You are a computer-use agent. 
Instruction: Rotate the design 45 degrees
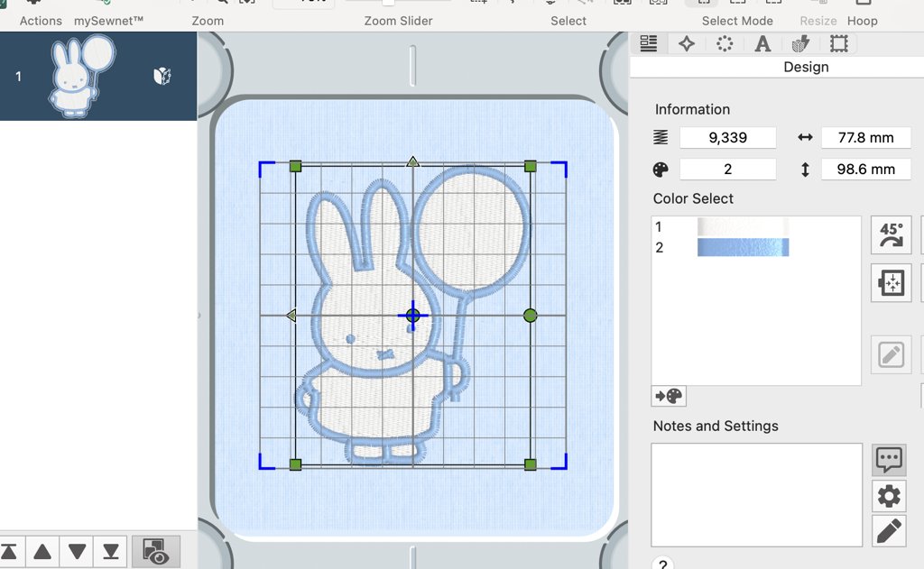pyautogui.click(x=891, y=235)
